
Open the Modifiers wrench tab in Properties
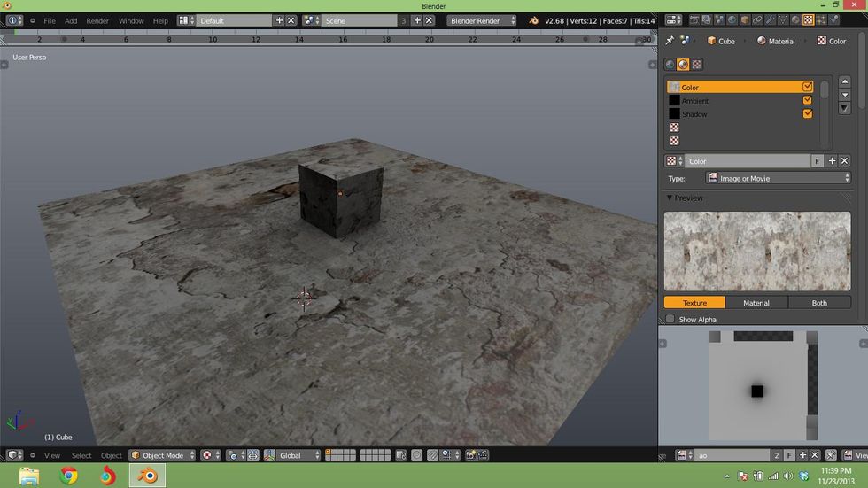click(x=769, y=19)
